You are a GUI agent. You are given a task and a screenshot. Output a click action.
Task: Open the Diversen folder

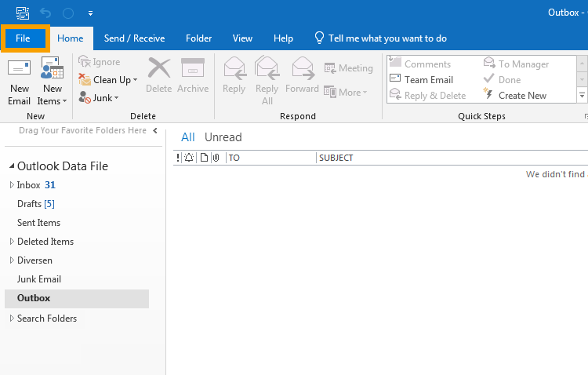point(34,260)
